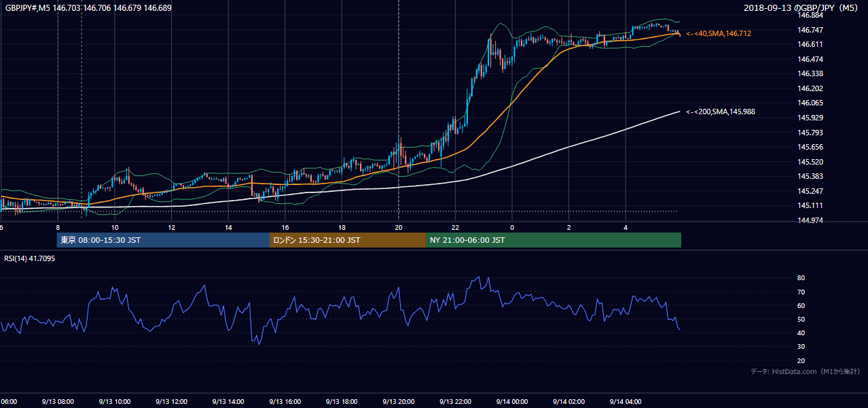
Task: Click RSI scale value 40
Action: (801, 333)
